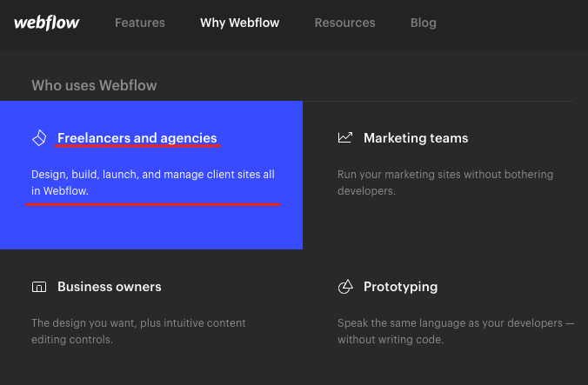Click the Marketing teams chart icon

pos(345,137)
